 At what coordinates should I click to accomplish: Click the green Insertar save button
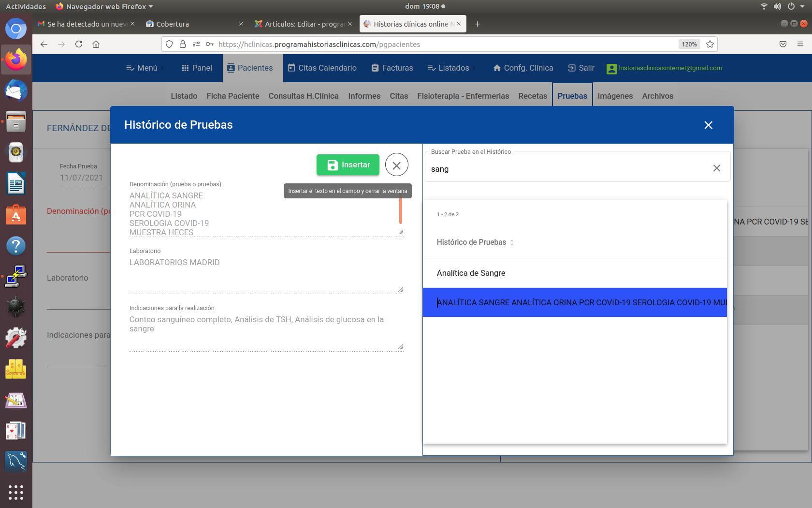click(x=348, y=165)
